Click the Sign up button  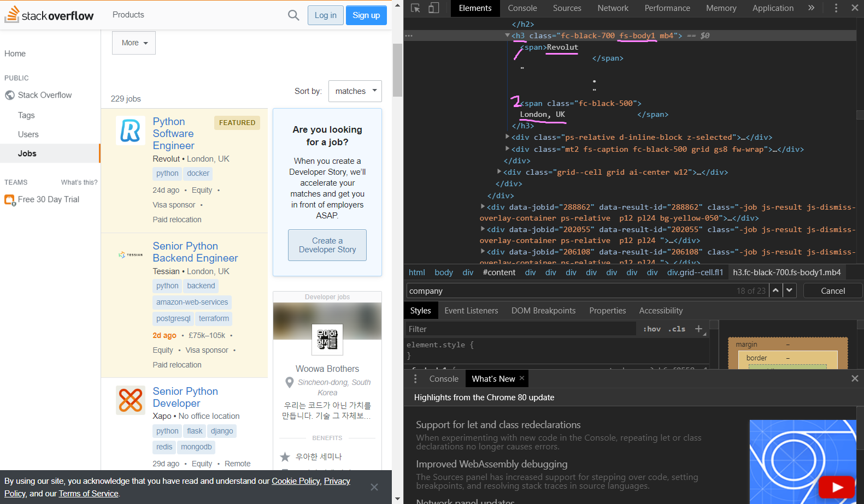click(x=366, y=15)
